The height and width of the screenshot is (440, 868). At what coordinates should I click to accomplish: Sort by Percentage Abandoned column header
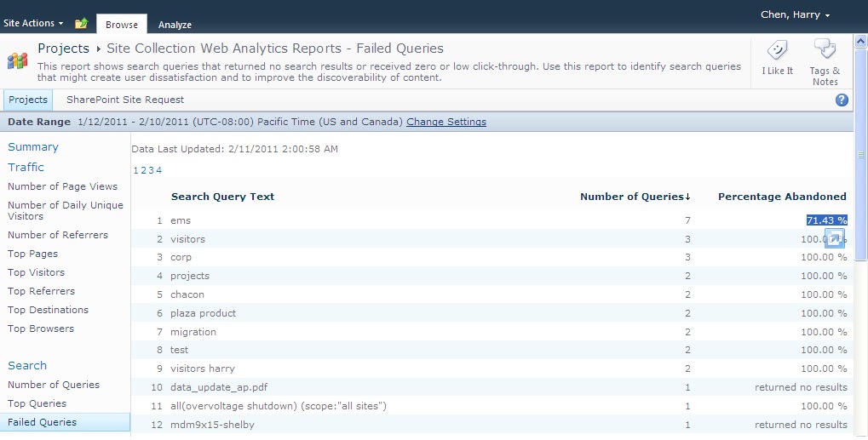click(782, 197)
